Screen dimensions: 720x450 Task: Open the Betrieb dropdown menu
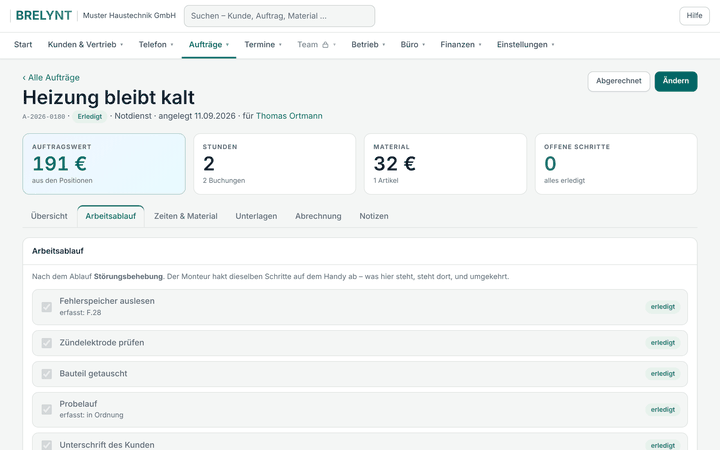point(368,45)
